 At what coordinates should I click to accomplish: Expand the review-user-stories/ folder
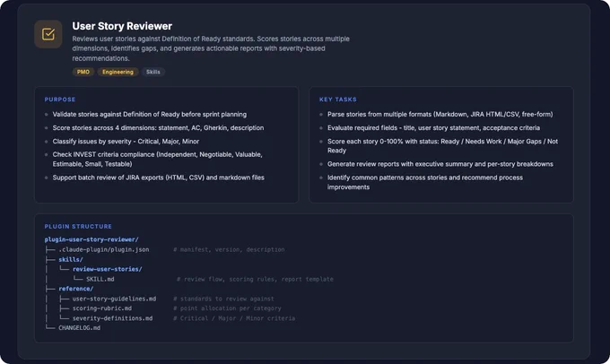click(108, 269)
